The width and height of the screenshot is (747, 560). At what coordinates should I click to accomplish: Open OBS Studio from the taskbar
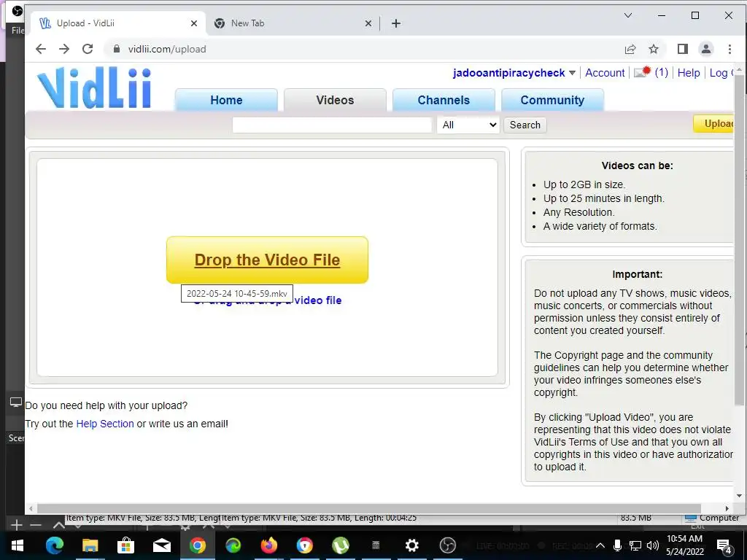[x=447, y=545]
